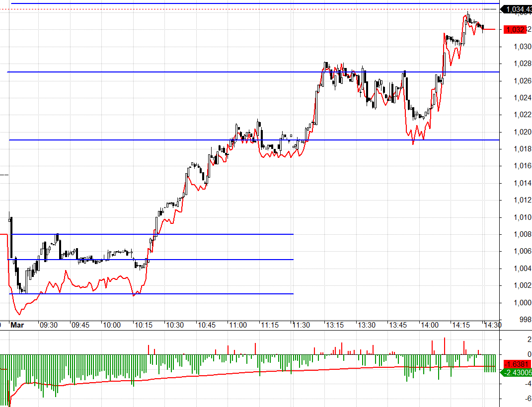
Task: Click the 09:30 time axis label
Action: [x=48, y=325]
